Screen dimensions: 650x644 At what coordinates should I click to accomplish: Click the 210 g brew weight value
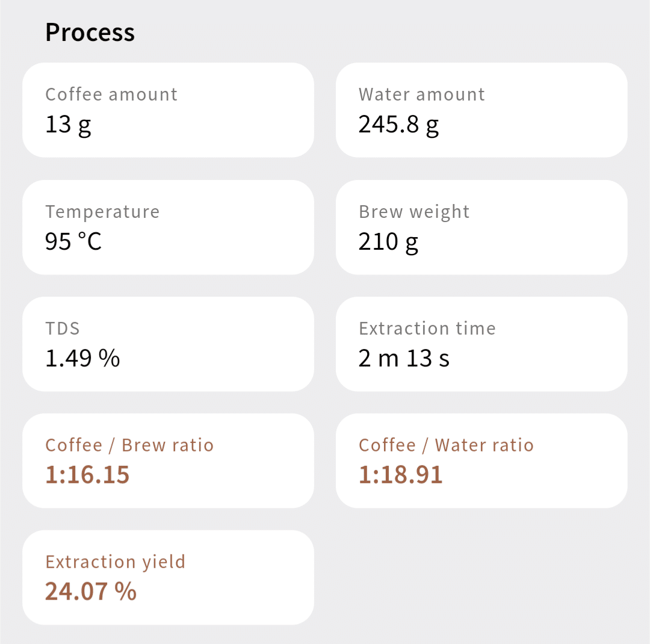coord(388,242)
